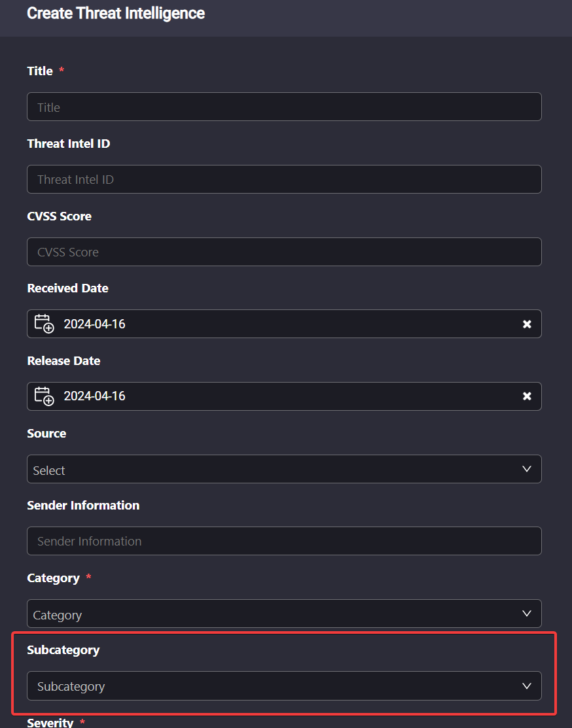Image resolution: width=572 pixels, height=728 pixels.
Task: Clear the Release Date value with X
Action: coord(526,396)
